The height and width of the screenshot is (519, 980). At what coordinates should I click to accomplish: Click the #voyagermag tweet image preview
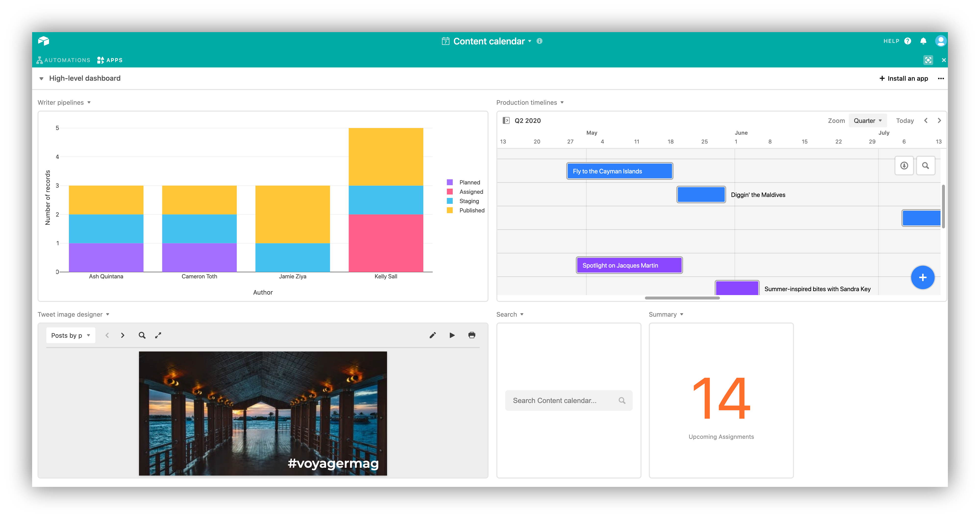263,413
